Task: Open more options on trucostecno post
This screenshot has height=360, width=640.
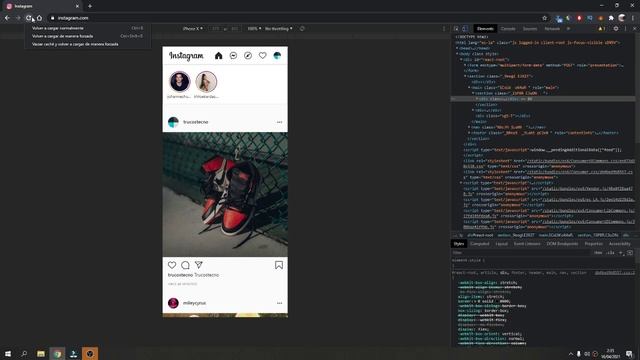Action: [x=279, y=122]
